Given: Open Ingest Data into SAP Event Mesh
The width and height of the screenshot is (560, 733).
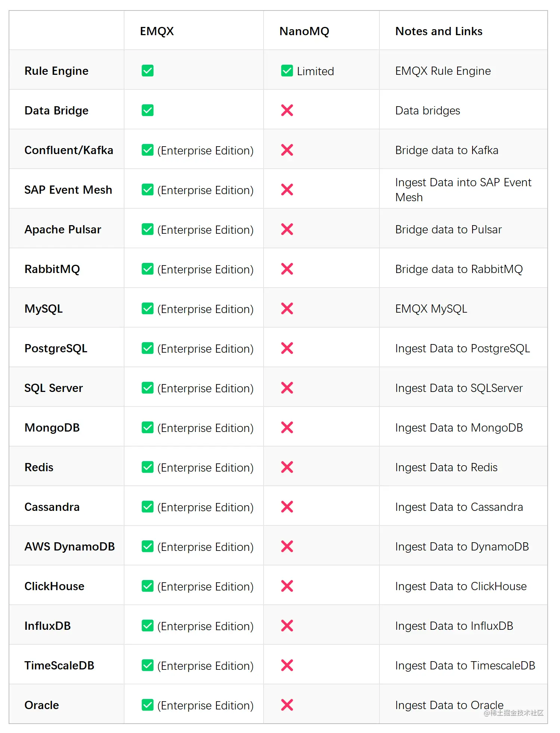Looking at the screenshot, I should pos(463,190).
